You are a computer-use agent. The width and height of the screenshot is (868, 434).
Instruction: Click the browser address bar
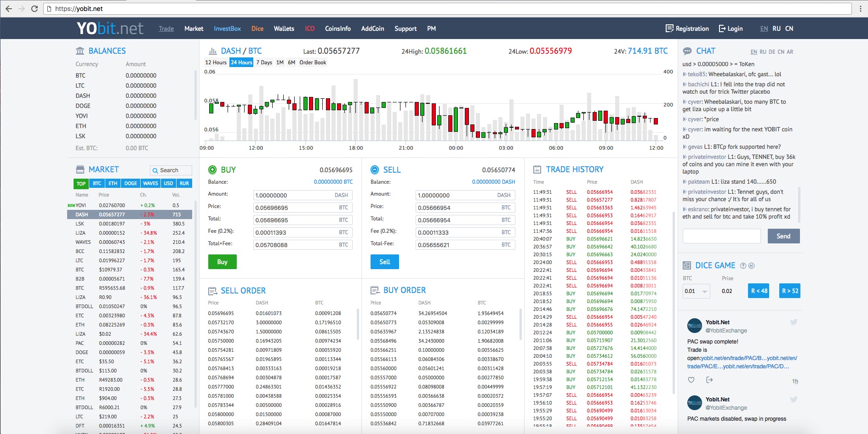click(447, 9)
